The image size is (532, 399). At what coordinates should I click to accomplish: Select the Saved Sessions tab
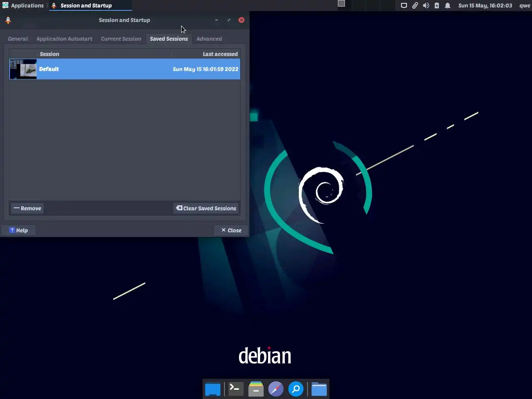169,39
